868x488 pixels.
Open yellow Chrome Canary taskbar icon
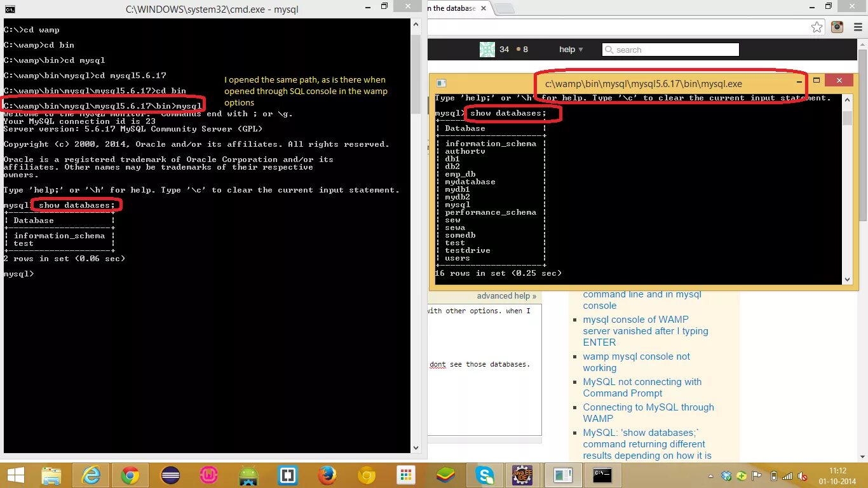[x=367, y=475]
